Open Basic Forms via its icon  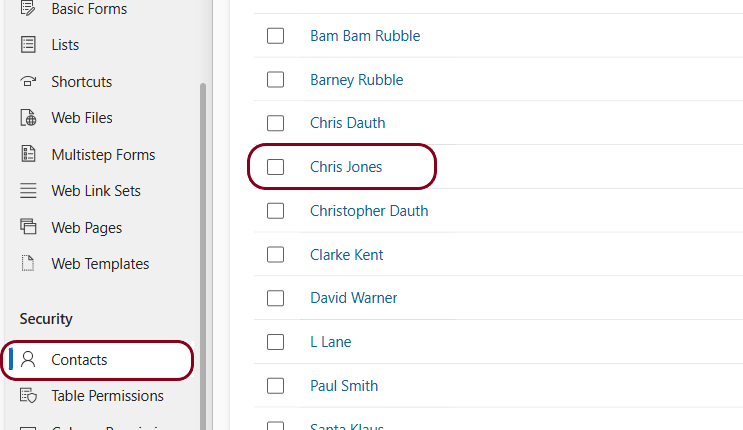tap(28, 8)
